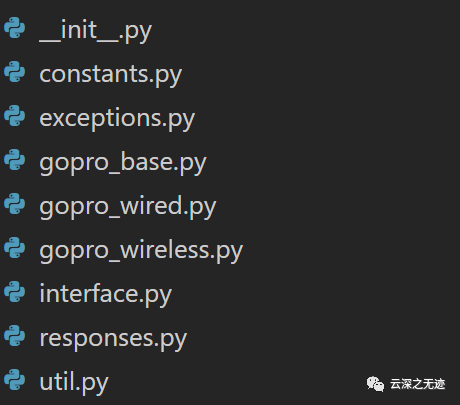Click Python icon beside util.py
This screenshot has height=405, width=460.
click(15, 379)
